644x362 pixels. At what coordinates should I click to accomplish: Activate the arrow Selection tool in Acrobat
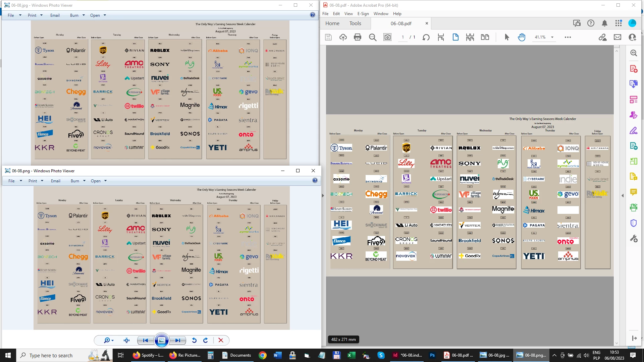pyautogui.click(x=507, y=37)
